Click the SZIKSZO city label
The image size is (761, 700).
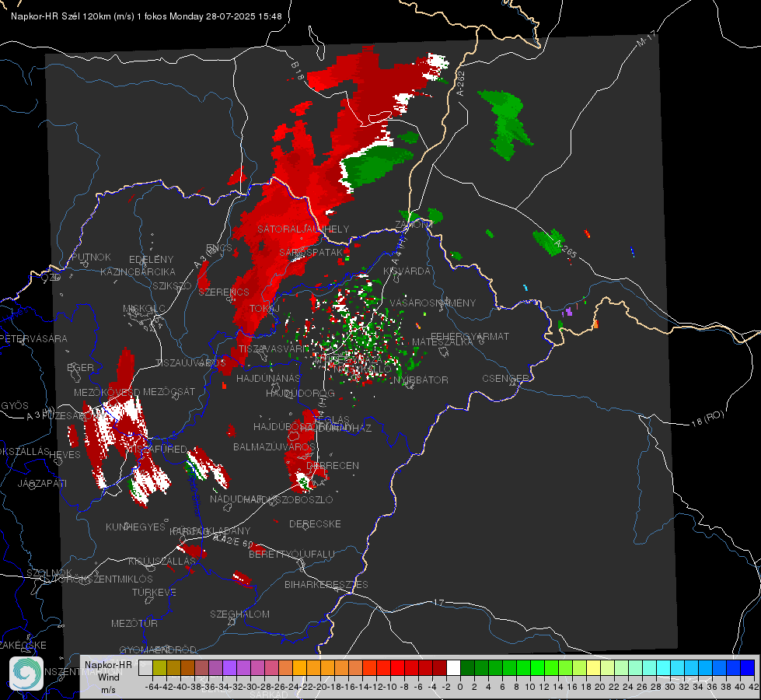click(x=172, y=285)
